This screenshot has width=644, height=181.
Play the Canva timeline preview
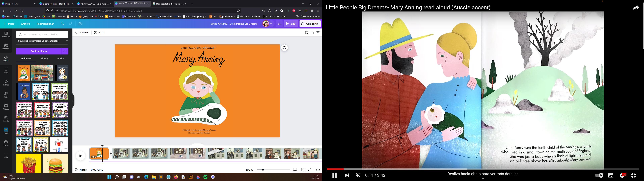[80, 156]
